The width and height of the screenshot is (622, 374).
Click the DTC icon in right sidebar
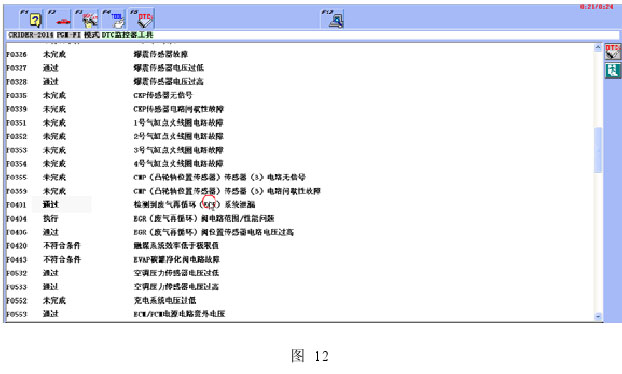612,52
